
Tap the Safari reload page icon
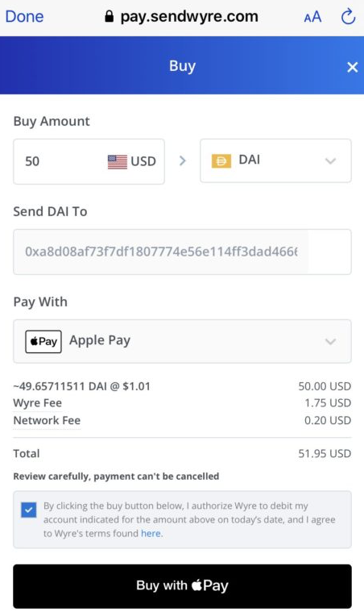(x=348, y=16)
